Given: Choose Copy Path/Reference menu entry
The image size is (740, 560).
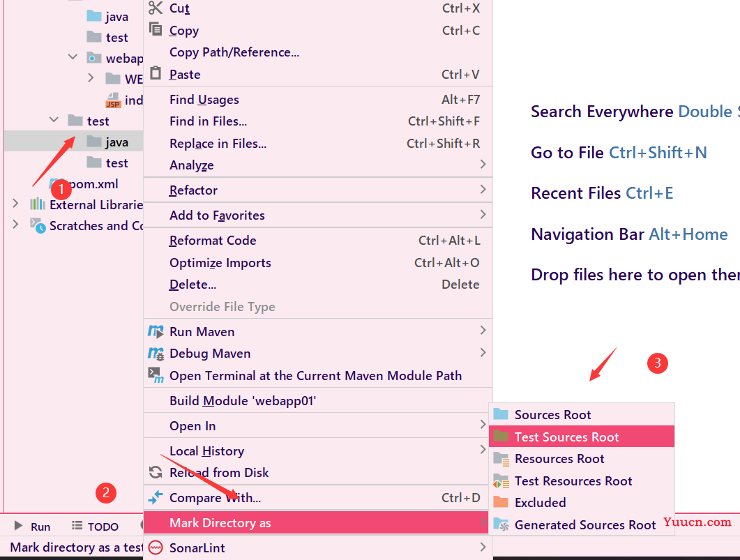Looking at the screenshot, I should pos(317,52).
